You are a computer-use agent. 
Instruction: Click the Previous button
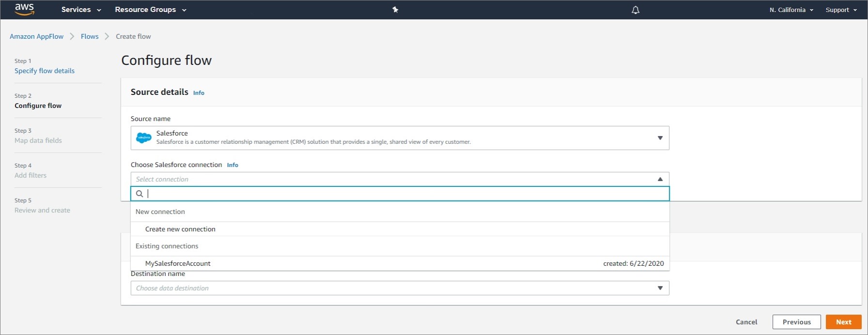point(796,322)
